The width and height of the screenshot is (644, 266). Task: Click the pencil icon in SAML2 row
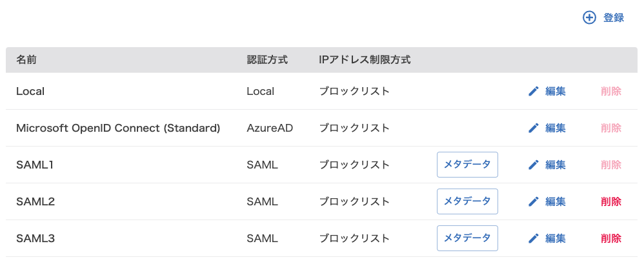[x=533, y=201]
